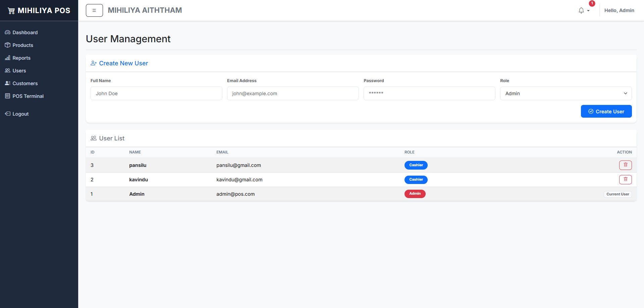Click Cashier badge in pansilu row
644x308 pixels.
click(x=416, y=165)
